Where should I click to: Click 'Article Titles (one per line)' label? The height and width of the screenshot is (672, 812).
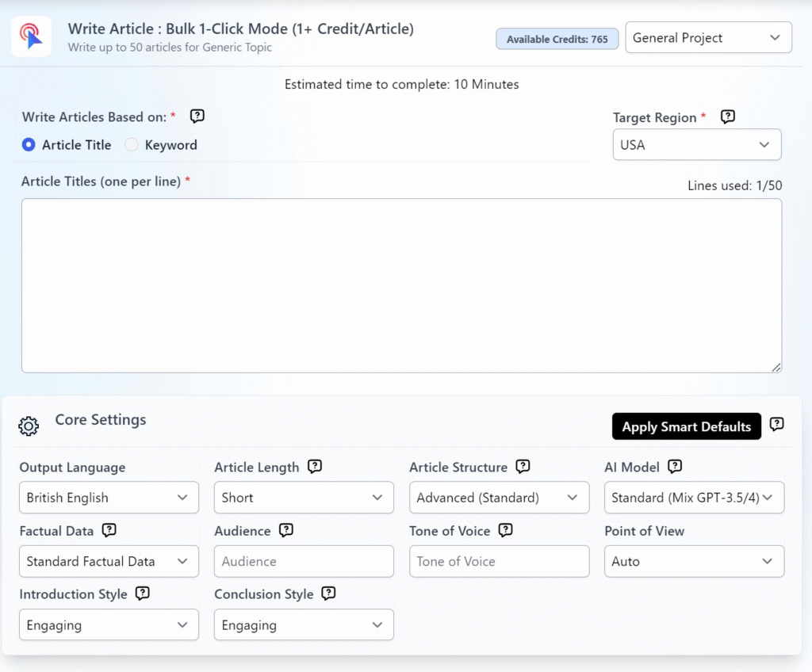[101, 181]
